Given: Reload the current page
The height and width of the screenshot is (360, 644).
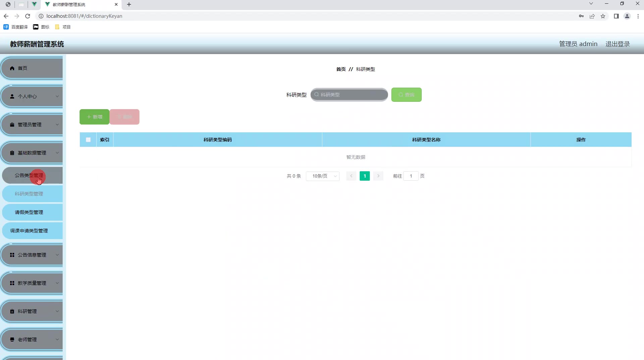Looking at the screenshot, I should point(28,16).
